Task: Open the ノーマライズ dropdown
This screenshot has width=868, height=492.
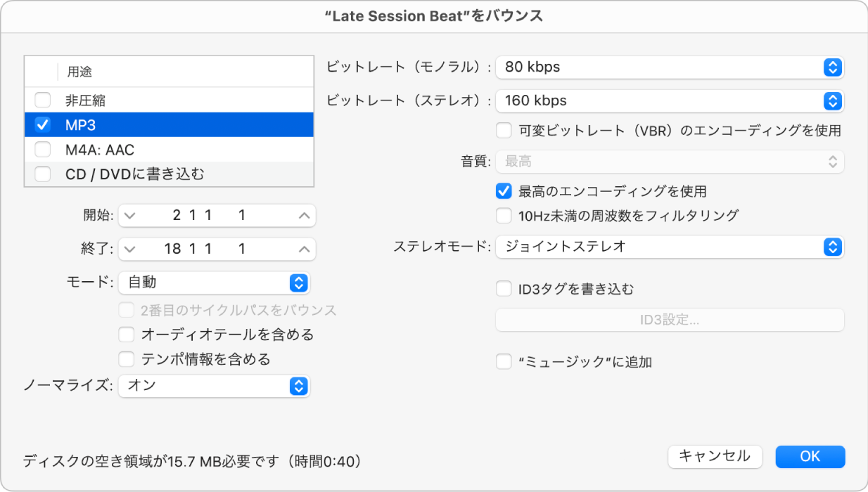Action: click(x=214, y=386)
